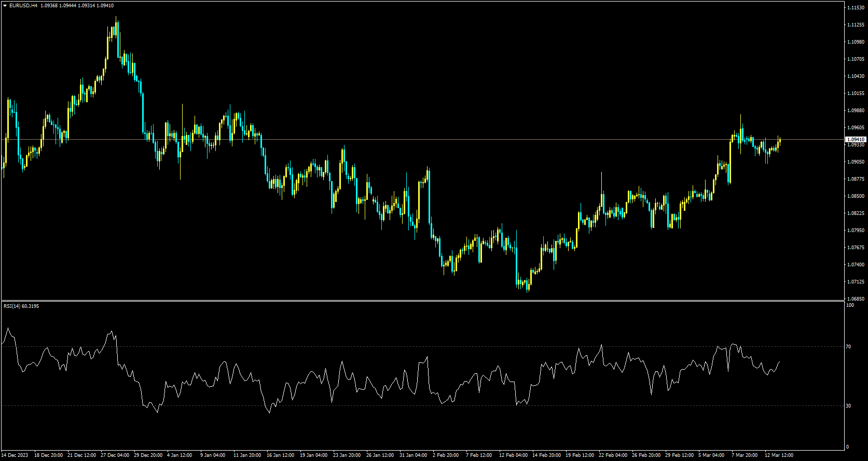The image size is (868, 461).
Task: Click the time label 7 Mar 20:00
Action: [745, 455]
